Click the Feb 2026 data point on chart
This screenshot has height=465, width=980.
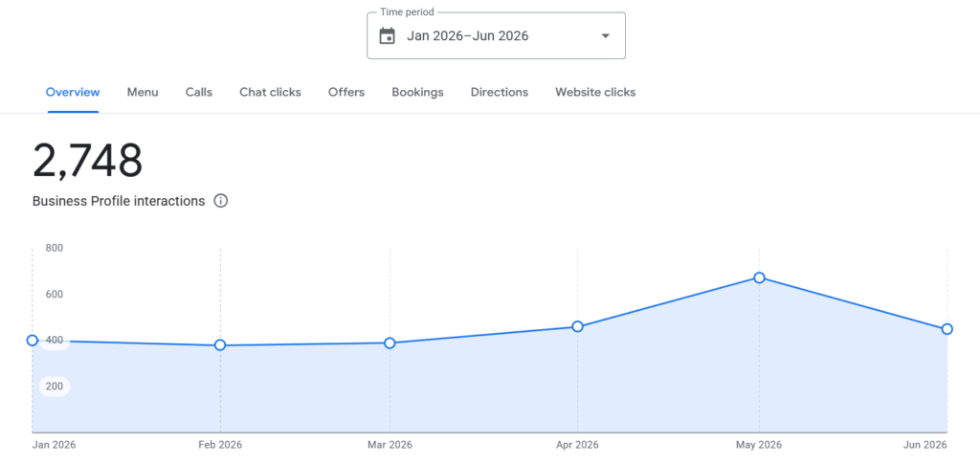220,345
